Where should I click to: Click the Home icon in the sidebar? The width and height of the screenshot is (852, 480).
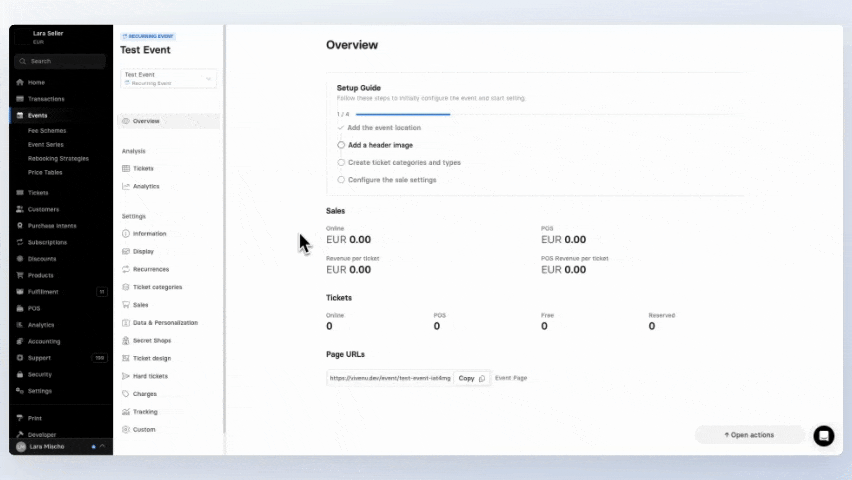tap(20, 82)
